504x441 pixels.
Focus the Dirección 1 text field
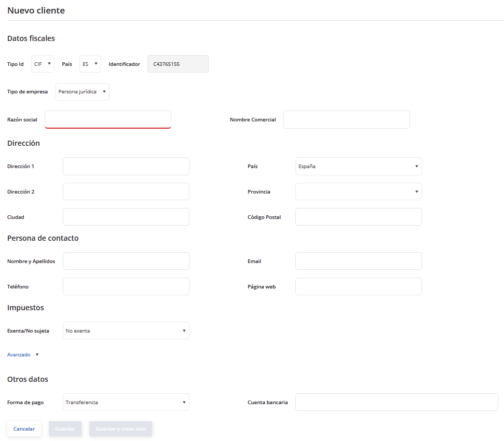coord(126,166)
